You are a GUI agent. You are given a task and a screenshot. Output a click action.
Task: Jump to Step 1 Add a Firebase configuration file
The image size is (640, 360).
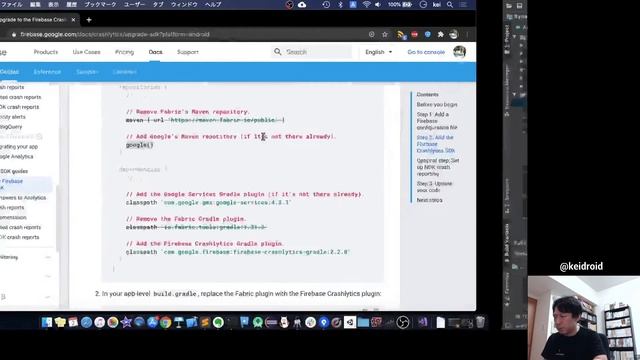(437, 121)
